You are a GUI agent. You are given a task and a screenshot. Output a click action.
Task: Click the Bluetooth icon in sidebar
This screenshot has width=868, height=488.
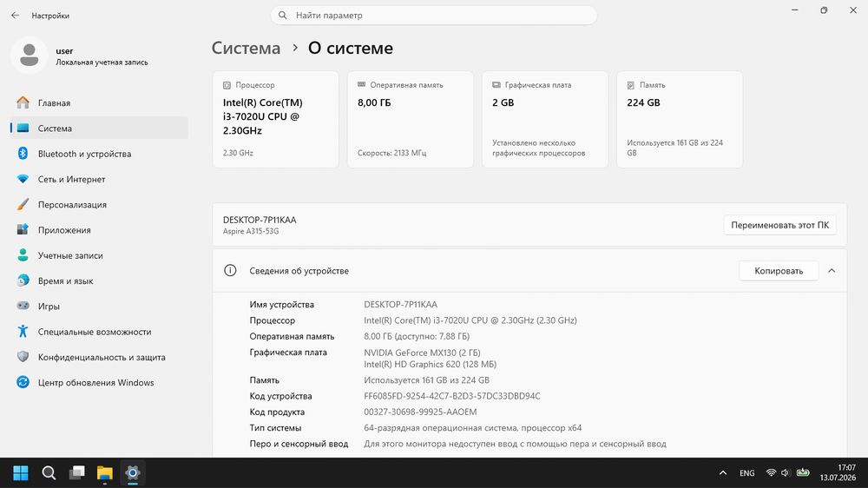click(x=23, y=154)
